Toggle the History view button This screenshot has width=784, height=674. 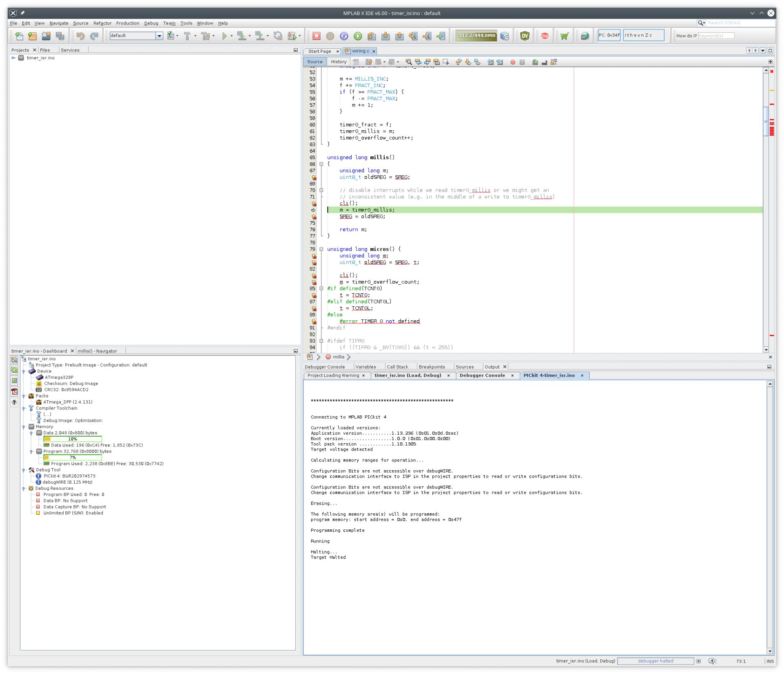pyautogui.click(x=339, y=62)
